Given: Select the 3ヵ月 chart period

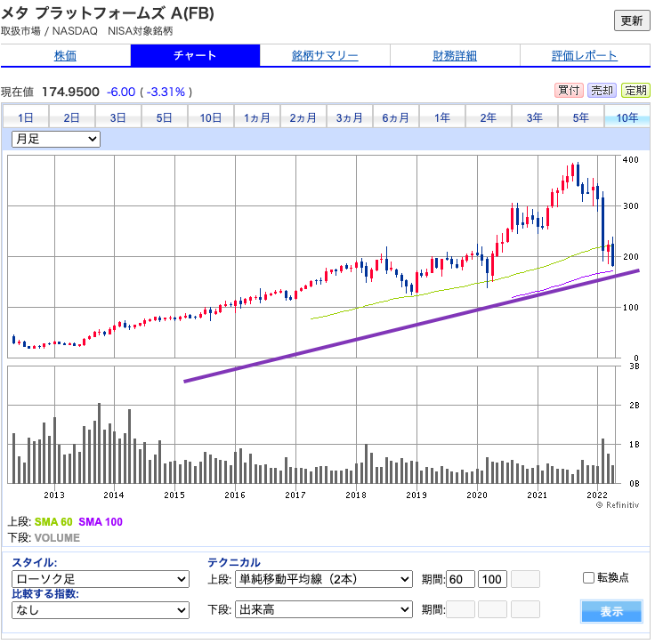Looking at the screenshot, I should (349, 117).
